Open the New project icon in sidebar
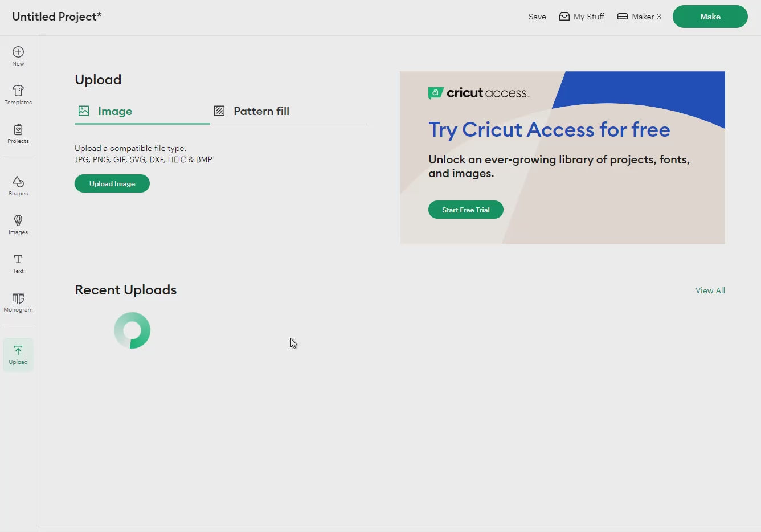 click(18, 56)
